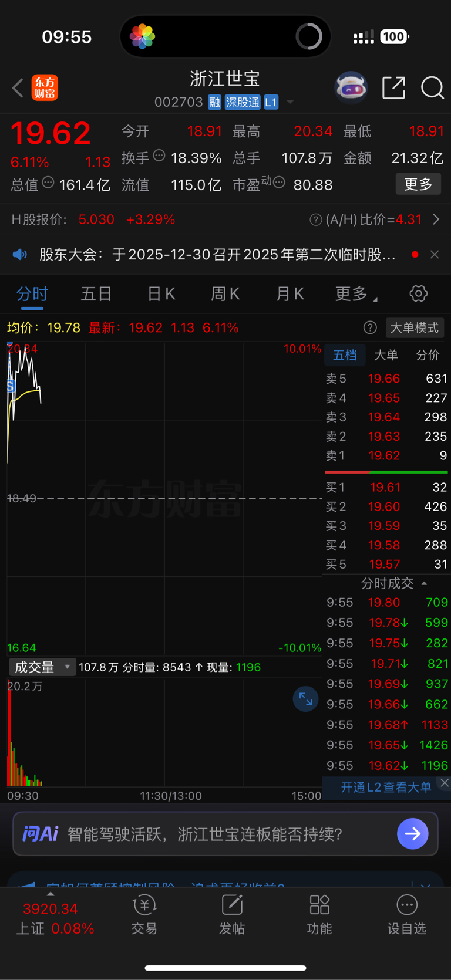Screen dimensions: 451x980
Task: Tap the volume bar chart area
Action: pos(164,732)
